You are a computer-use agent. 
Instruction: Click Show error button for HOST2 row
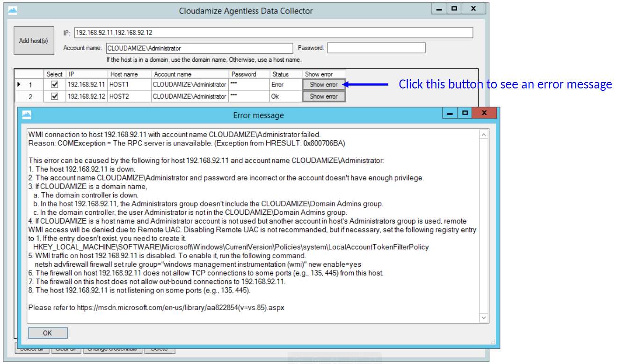click(324, 96)
